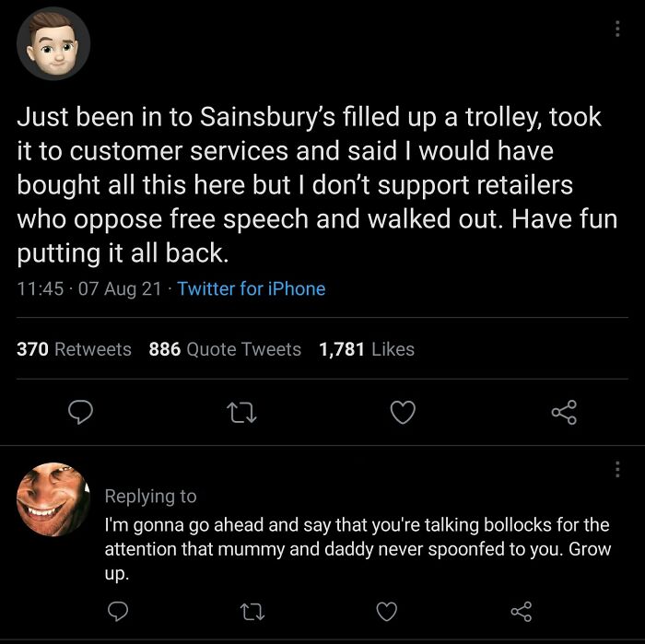Click the Twitter for iPhone link
Screen dimensions: 645x644
(x=251, y=288)
